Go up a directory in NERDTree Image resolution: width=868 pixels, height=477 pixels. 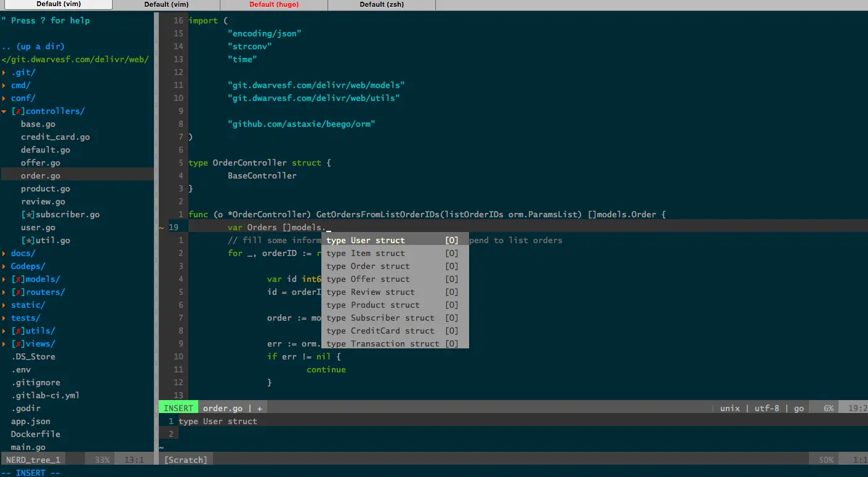click(x=33, y=47)
